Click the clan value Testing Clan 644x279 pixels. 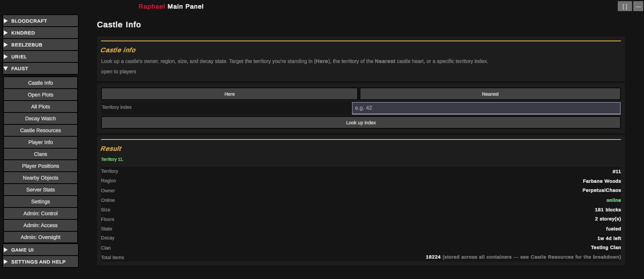tap(606, 248)
